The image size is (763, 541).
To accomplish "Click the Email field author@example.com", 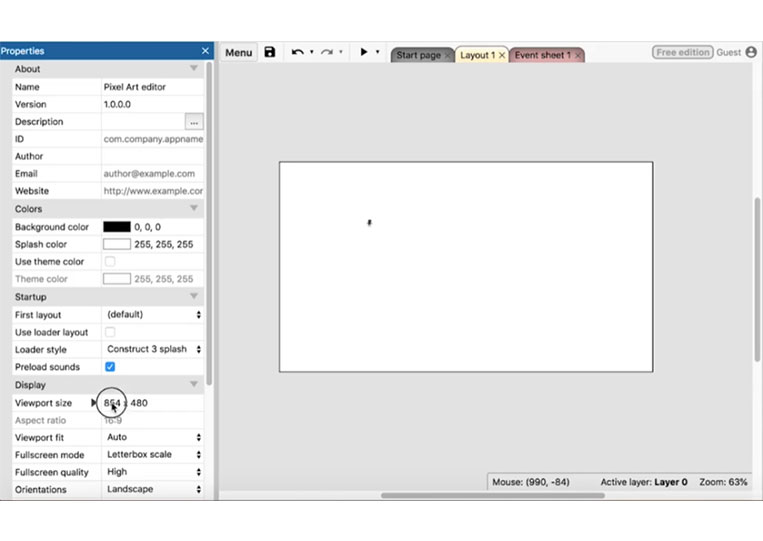I will click(153, 174).
